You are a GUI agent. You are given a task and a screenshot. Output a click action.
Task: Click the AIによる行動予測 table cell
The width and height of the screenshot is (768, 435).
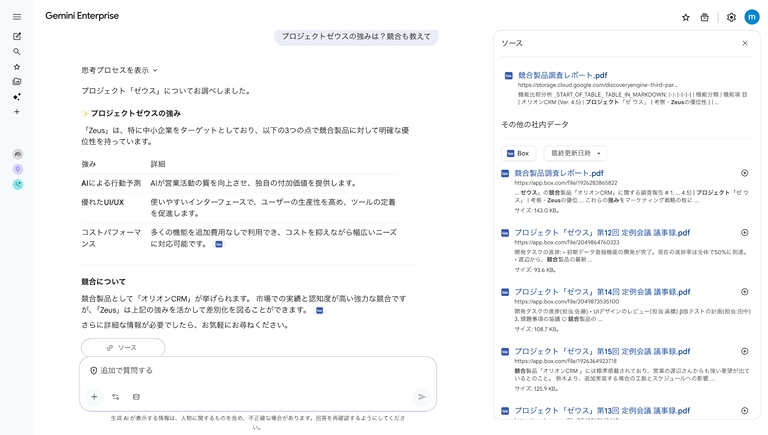coord(111,183)
